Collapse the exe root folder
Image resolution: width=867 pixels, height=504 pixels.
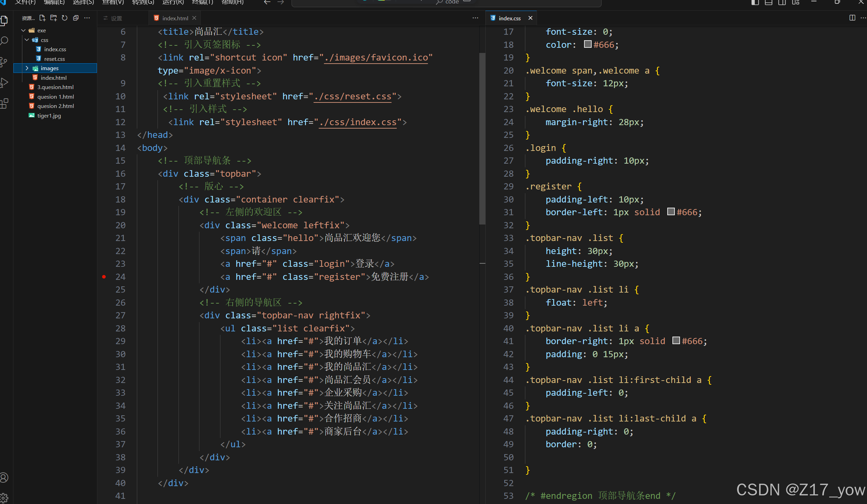coord(23,30)
